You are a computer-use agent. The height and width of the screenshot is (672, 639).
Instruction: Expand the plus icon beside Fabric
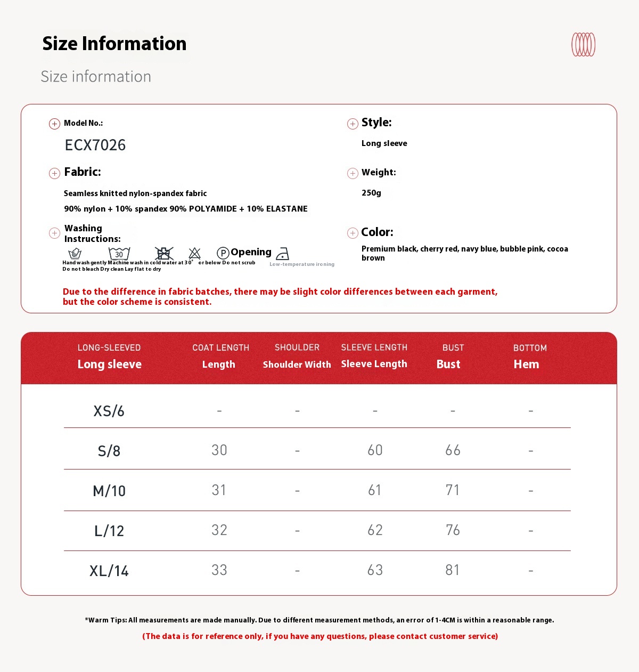pos(54,173)
